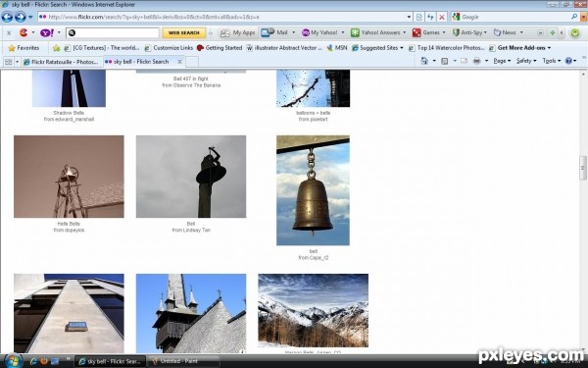This screenshot has height=368, width=588.
Task: Click the WEB SEARCH button
Action: pyautogui.click(x=184, y=32)
